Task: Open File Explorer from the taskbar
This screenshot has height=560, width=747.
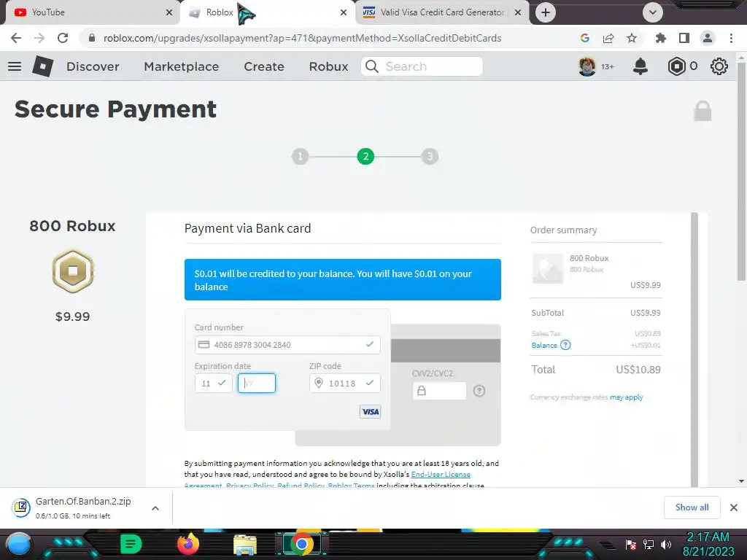Action: tap(245, 545)
